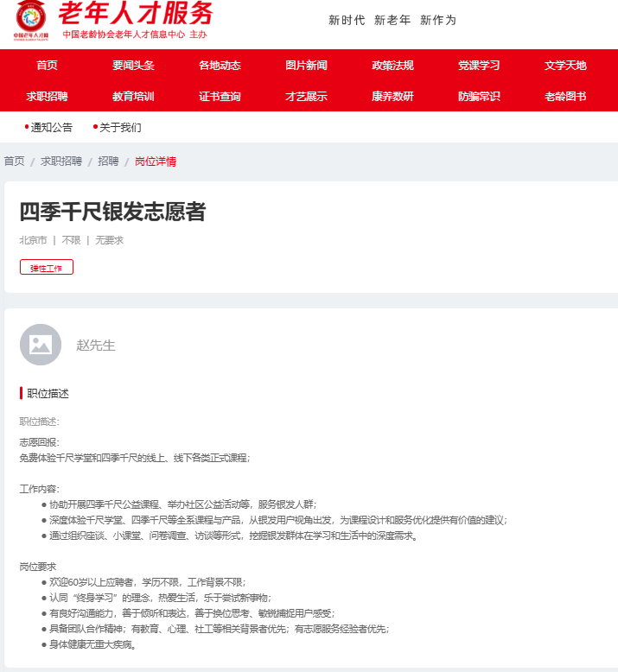The image size is (618, 672).
Task: Click the 中国老年人才网 logo emblem
Action: click(x=30, y=20)
